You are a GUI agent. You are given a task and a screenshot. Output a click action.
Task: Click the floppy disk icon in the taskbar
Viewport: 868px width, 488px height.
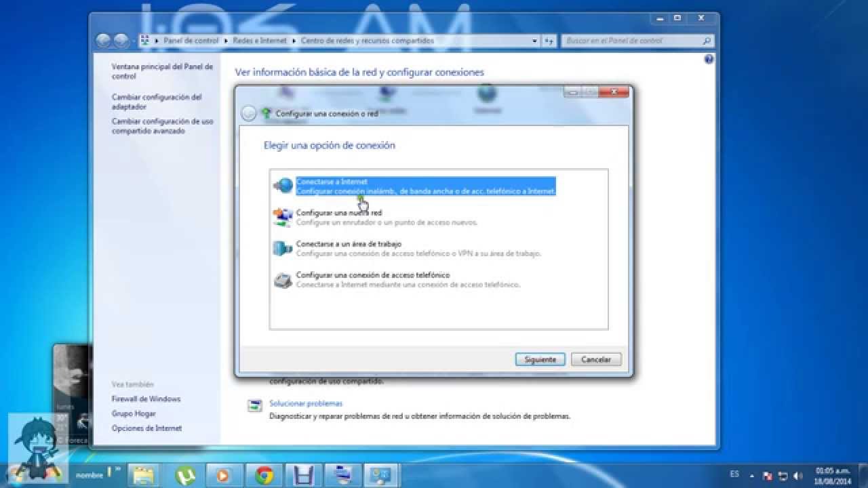(302, 475)
